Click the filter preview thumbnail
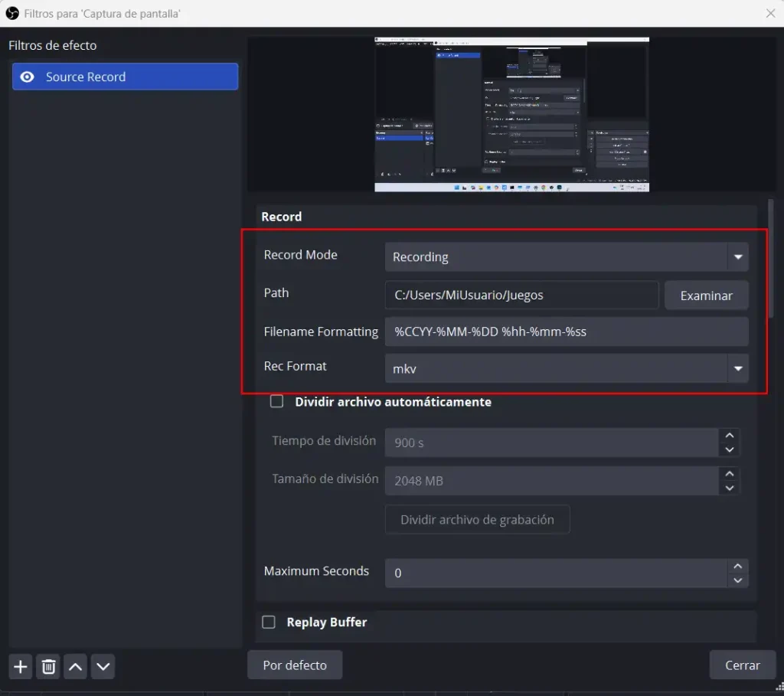The width and height of the screenshot is (784, 696). [511, 114]
